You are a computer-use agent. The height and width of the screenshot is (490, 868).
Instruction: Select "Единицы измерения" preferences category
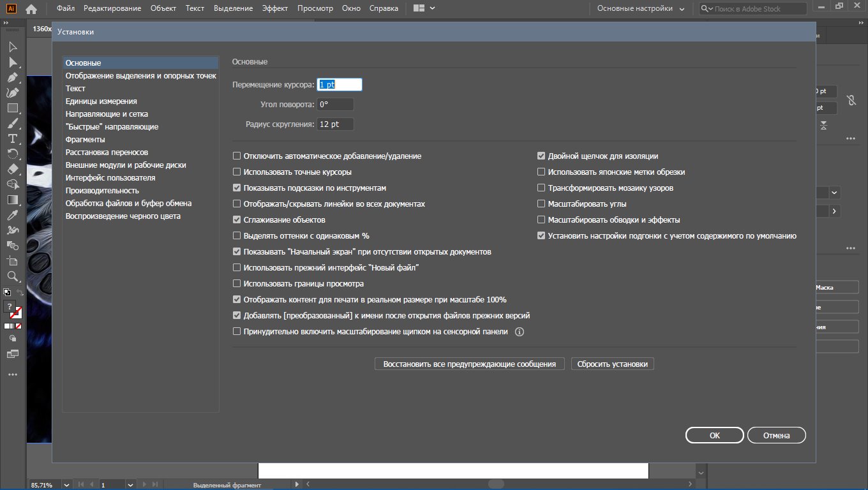click(x=101, y=101)
